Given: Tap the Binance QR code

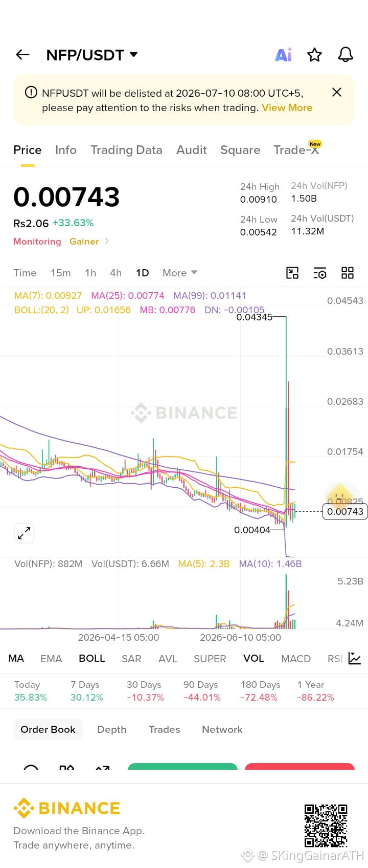Looking at the screenshot, I should [326, 825].
